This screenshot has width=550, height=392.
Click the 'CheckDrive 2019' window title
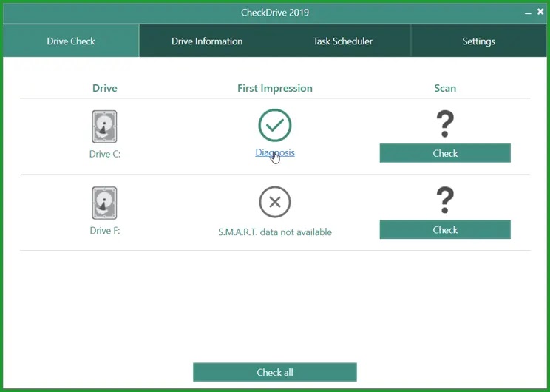275,13
